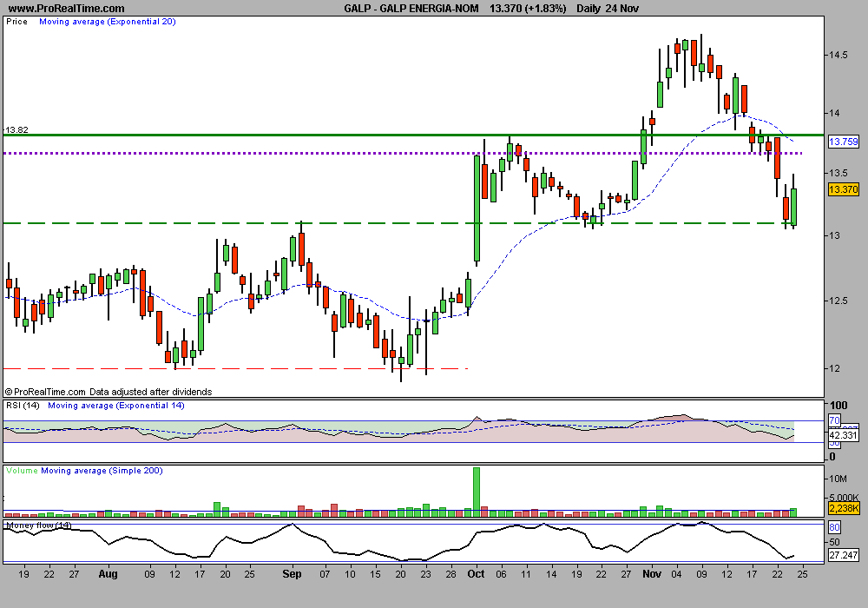Image resolution: width=868 pixels, height=608 pixels.
Task: Click the 11 date label on time axis
Action: (x=526, y=574)
